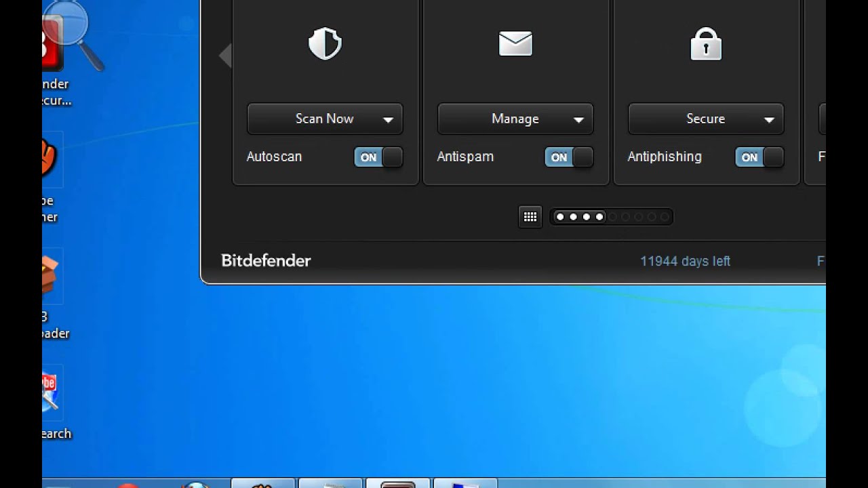This screenshot has height=488, width=868.
Task: Click the Antispam label
Action: [465, 157]
